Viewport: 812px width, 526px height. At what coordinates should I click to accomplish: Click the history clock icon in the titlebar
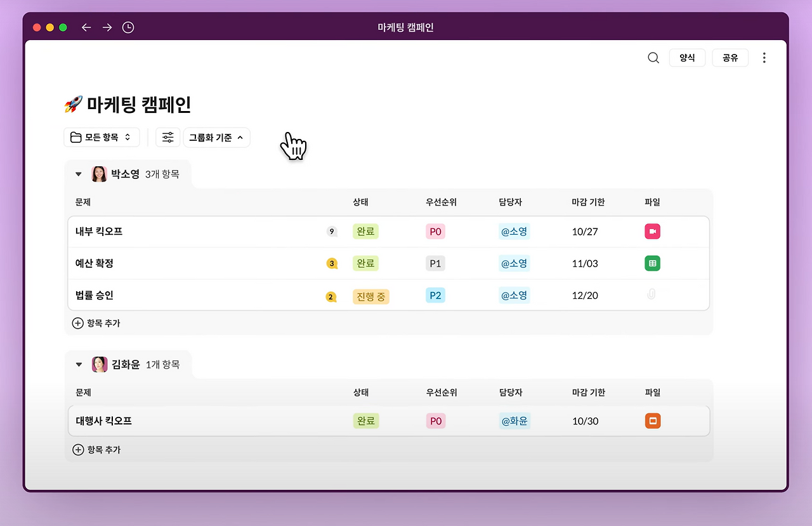(x=128, y=27)
